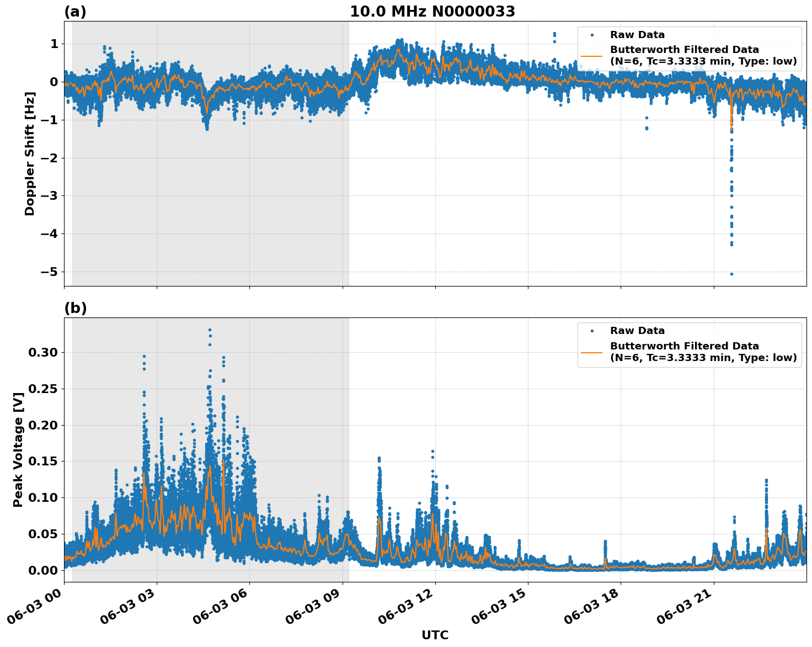Click the title 10.0 MHz N0000033
The width and height of the screenshot is (812, 647).
pyautogui.click(x=432, y=10)
